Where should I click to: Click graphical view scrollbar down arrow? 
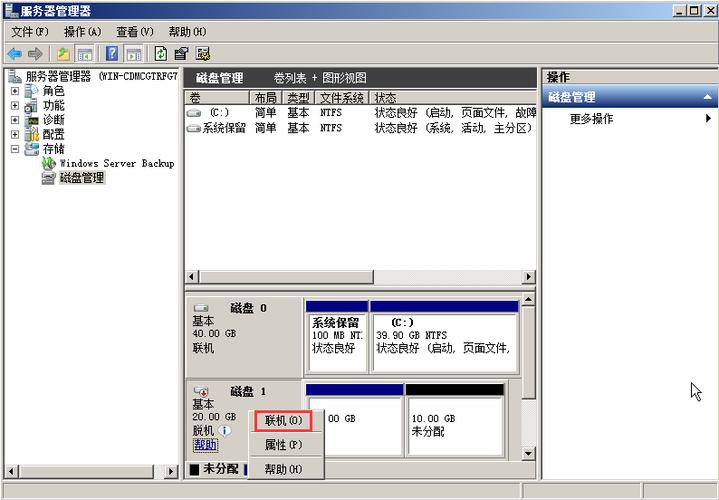(x=528, y=454)
